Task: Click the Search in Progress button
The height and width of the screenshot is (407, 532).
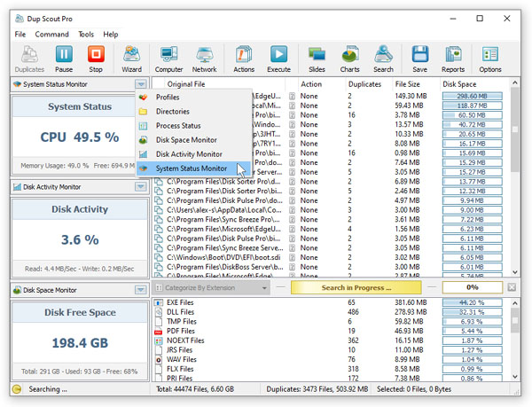Action: coord(356,287)
